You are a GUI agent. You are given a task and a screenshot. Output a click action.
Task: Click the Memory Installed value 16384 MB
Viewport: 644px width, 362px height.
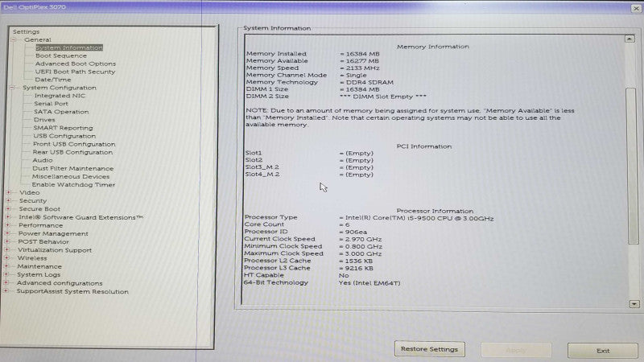363,54
